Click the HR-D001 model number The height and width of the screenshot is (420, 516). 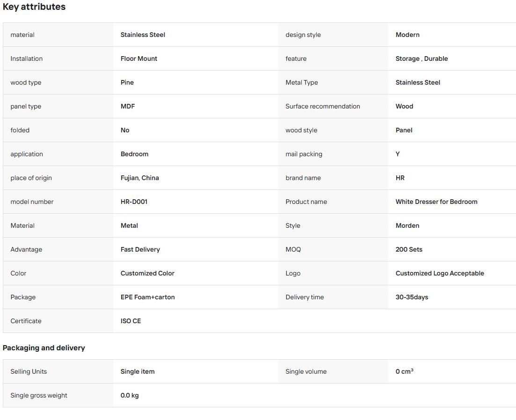[x=134, y=202]
